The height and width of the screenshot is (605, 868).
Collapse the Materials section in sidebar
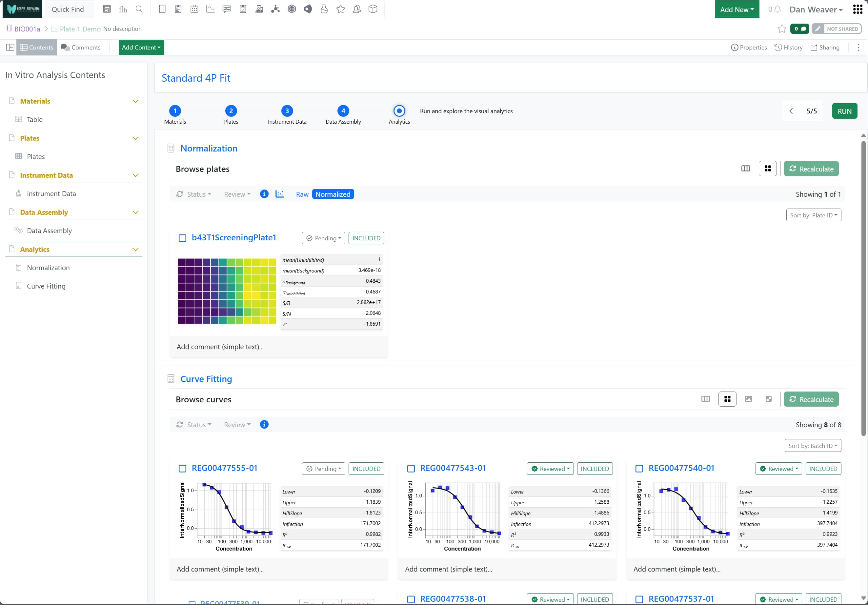(x=135, y=101)
